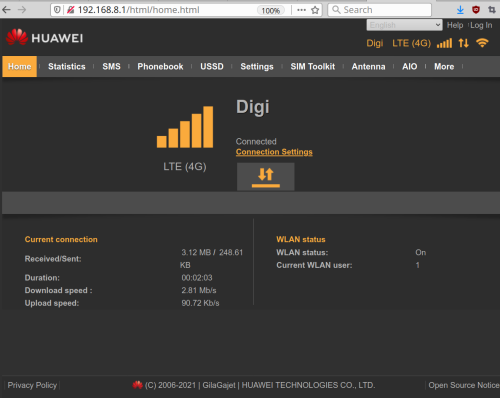This screenshot has width=500, height=398.
Task: Click the red shield extension icon
Action: (x=476, y=10)
